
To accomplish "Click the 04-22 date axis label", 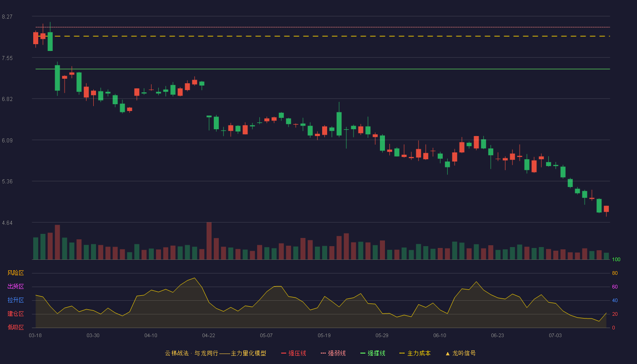I will pyautogui.click(x=209, y=335).
